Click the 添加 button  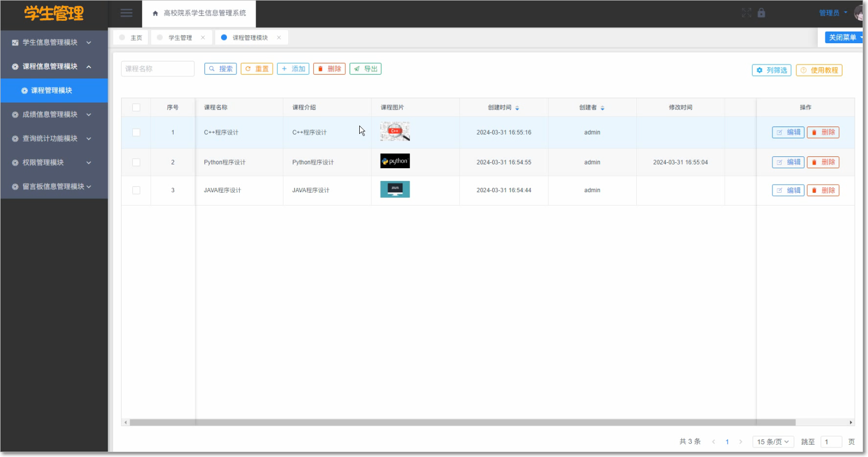point(293,69)
